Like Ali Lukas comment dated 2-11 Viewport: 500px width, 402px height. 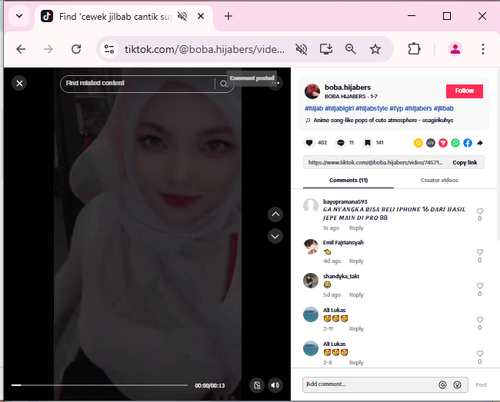coord(480,320)
